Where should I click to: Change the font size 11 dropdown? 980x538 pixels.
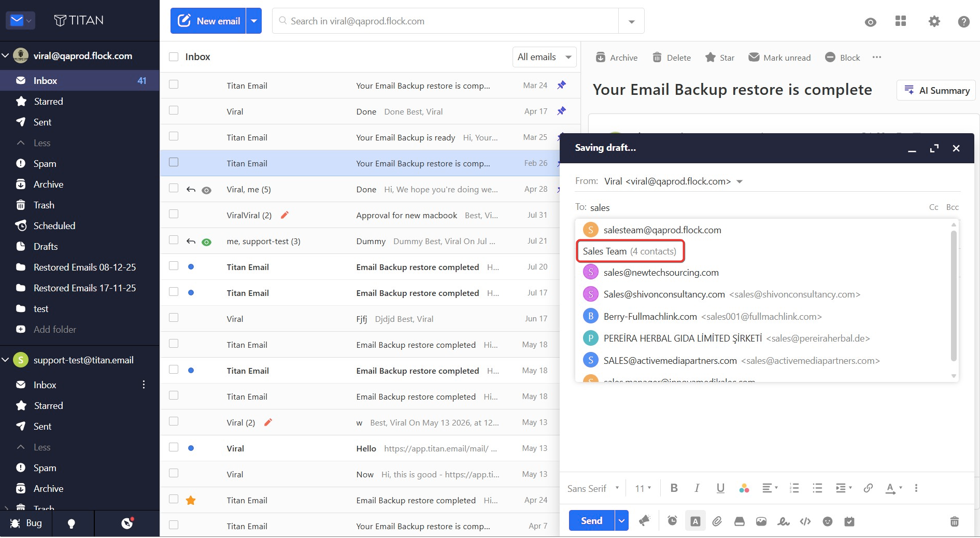[643, 488]
